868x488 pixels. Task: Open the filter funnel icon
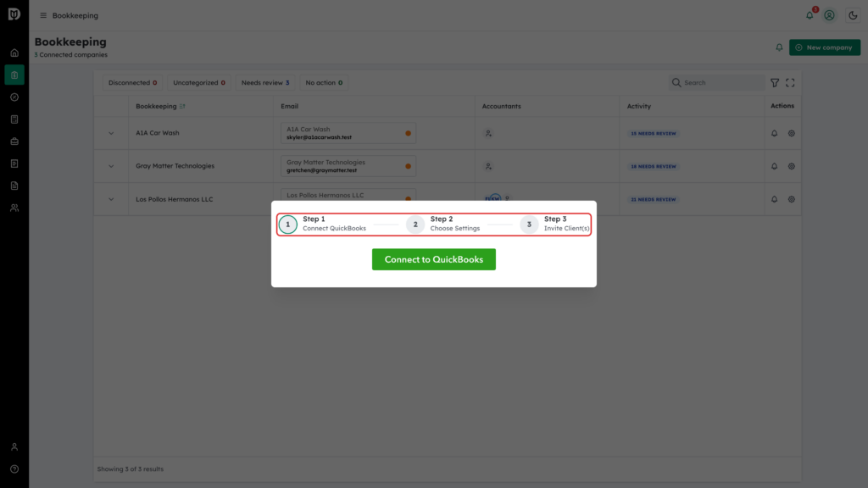(x=775, y=83)
